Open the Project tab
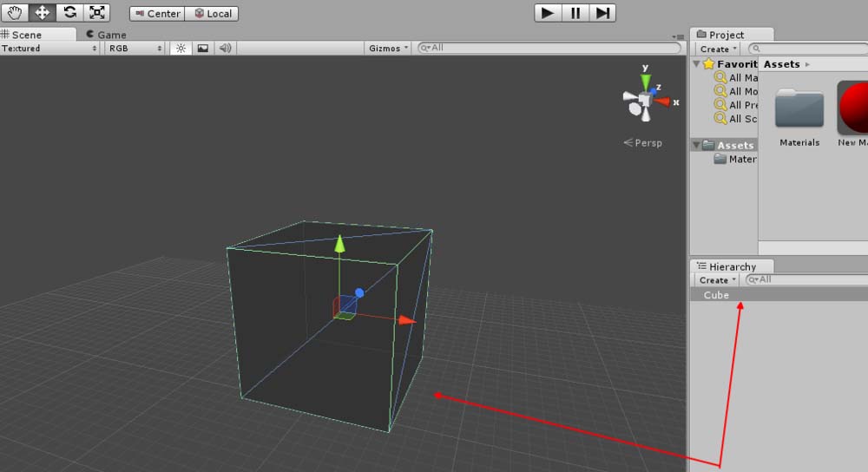Screen dimensions: 868x472 coord(731,35)
